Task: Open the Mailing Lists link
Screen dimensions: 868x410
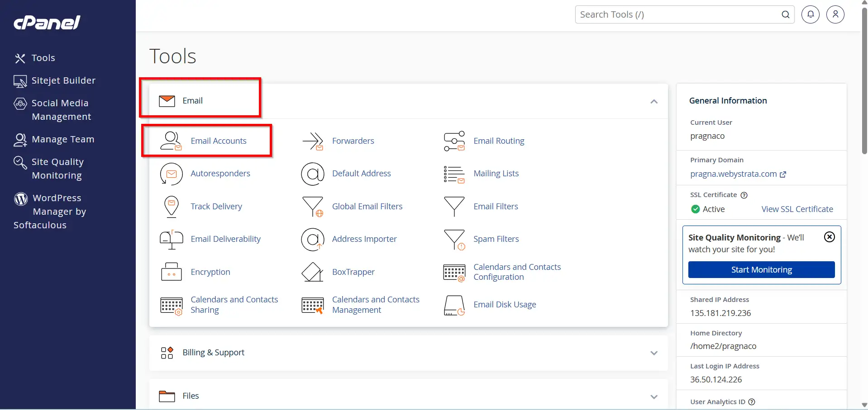Action: [x=496, y=174]
